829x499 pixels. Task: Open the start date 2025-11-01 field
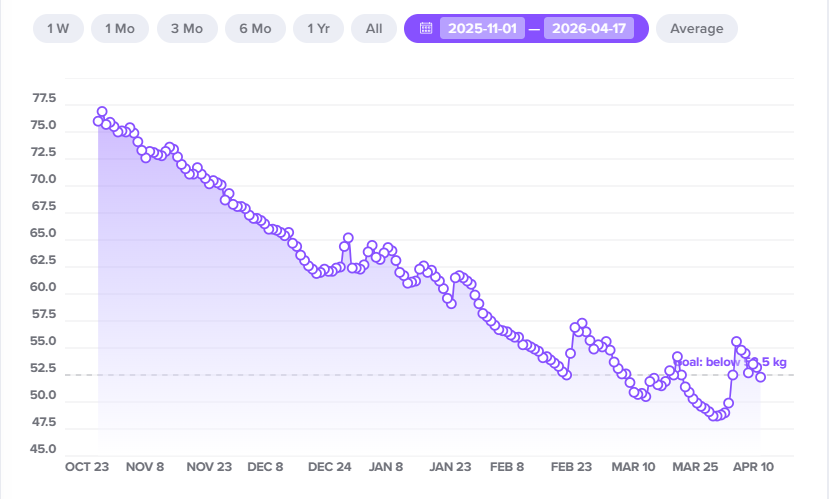[x=482, y=28]
